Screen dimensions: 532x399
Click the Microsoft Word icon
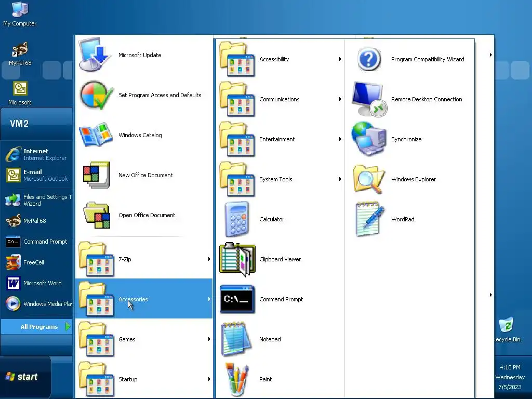point(13,283)
